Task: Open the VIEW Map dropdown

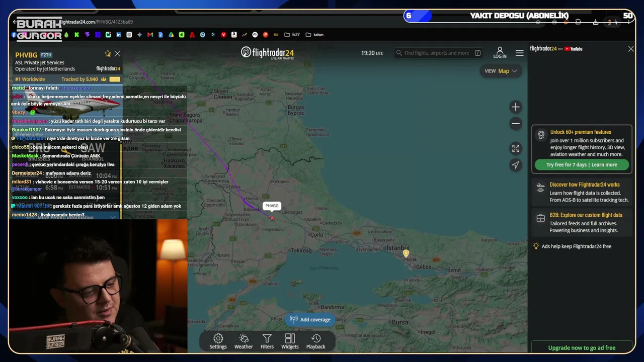Action: 501,71
